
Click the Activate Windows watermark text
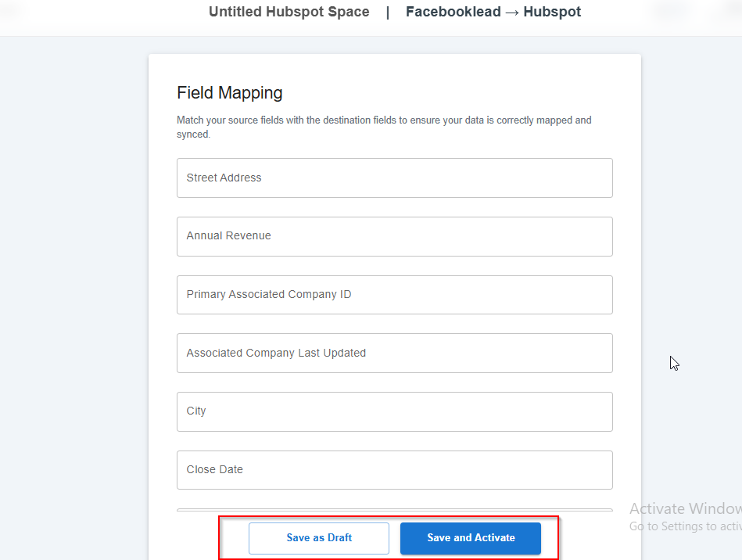click(686, 509)
